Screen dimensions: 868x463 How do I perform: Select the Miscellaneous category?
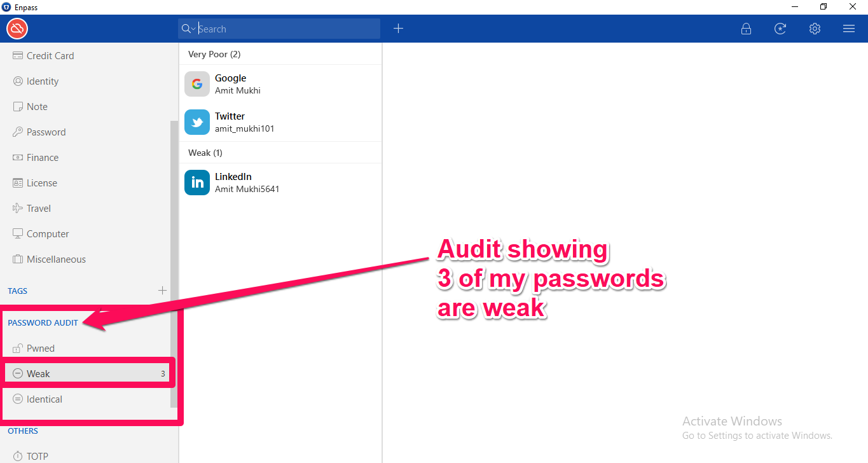point(85,259)
